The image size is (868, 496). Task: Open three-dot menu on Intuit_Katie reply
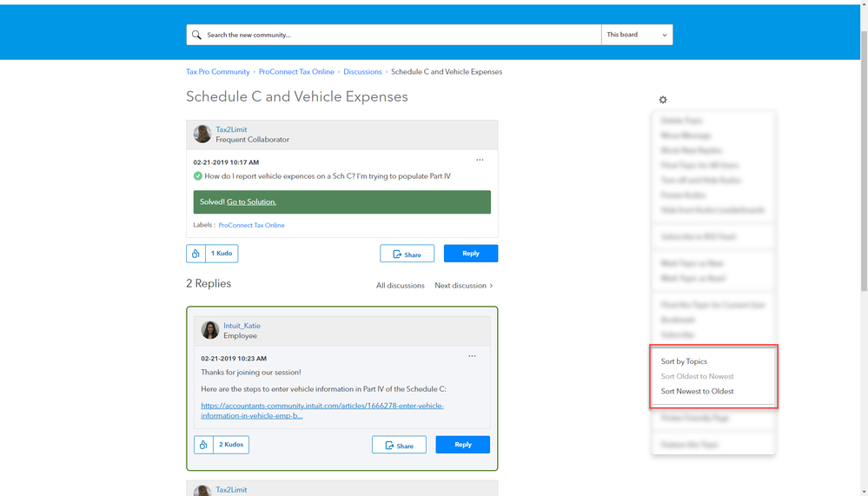coord(473,356)
